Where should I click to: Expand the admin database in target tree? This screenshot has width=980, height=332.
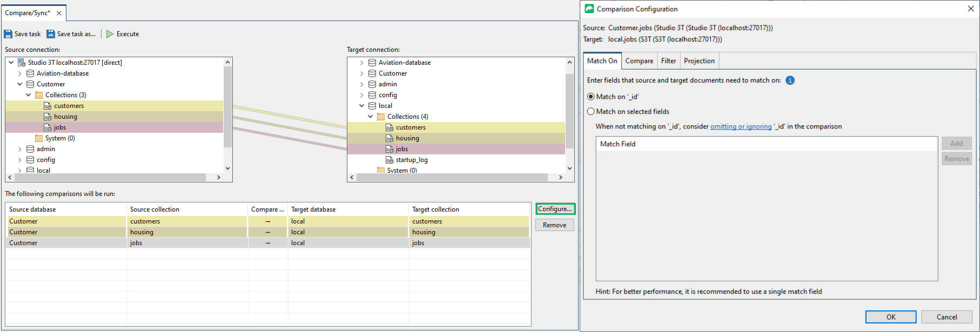[x=362, y=84]
